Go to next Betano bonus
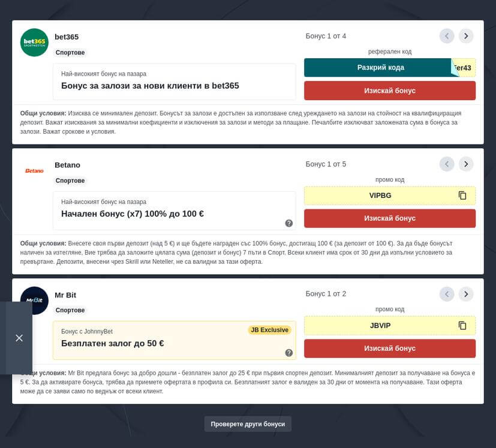The width and height of the screenshot is (496, 448). [466, 164]
